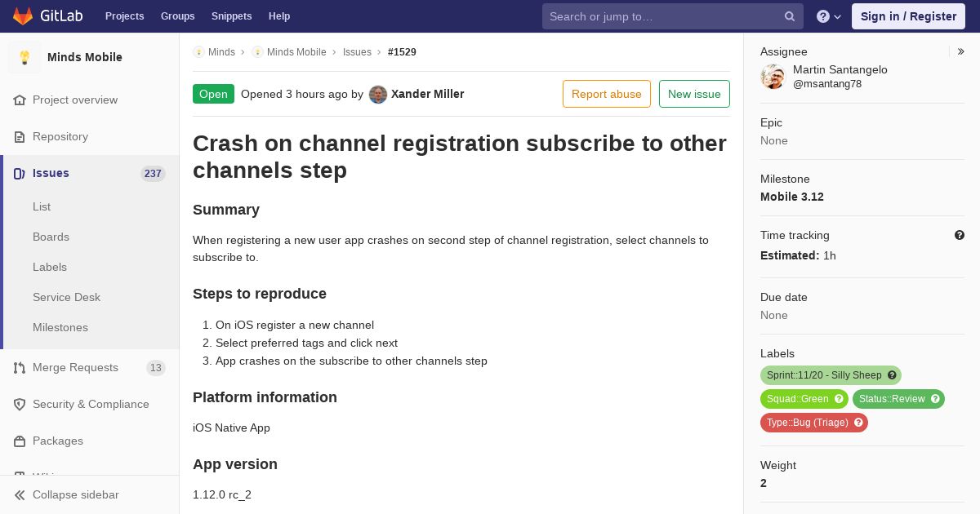Open the Help question-mark dropdown
The image size is (980, 514).
(x=829, y=16)
